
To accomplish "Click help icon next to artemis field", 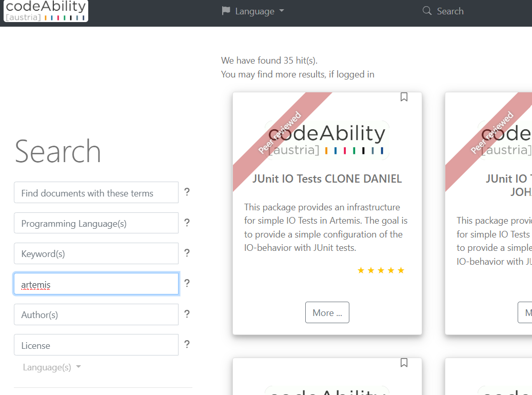I will coord(187,283).
